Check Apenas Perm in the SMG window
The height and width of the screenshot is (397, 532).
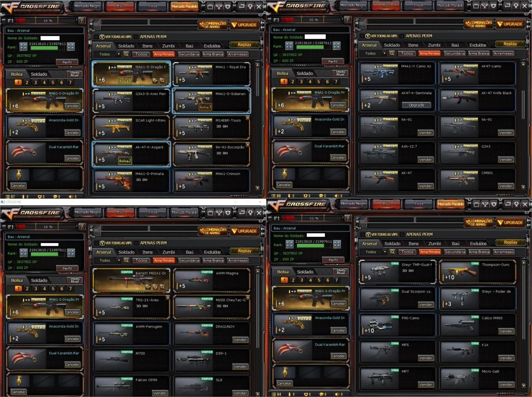pyautogui.click(x=402, y=235)
